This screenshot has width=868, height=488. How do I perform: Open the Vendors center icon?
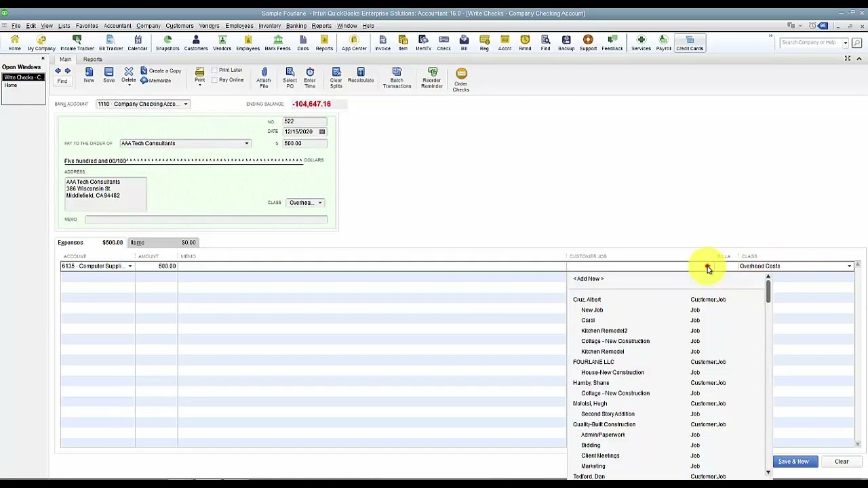(222, 43)
